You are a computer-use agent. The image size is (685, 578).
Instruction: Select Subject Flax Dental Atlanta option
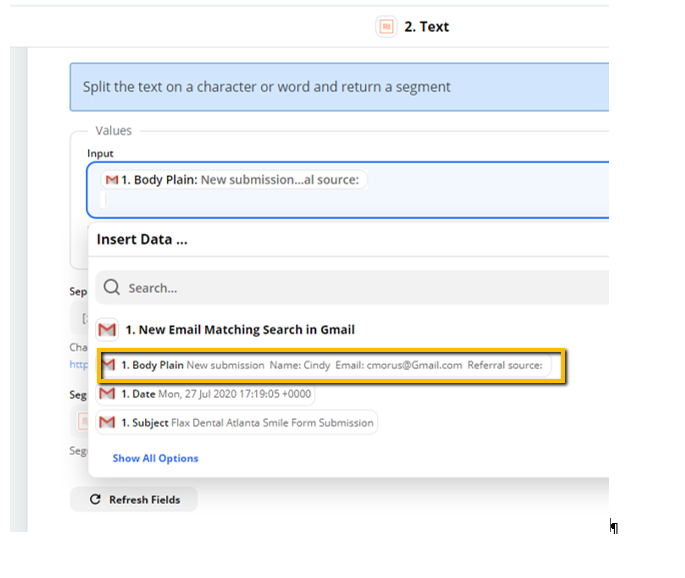[236, 422]
